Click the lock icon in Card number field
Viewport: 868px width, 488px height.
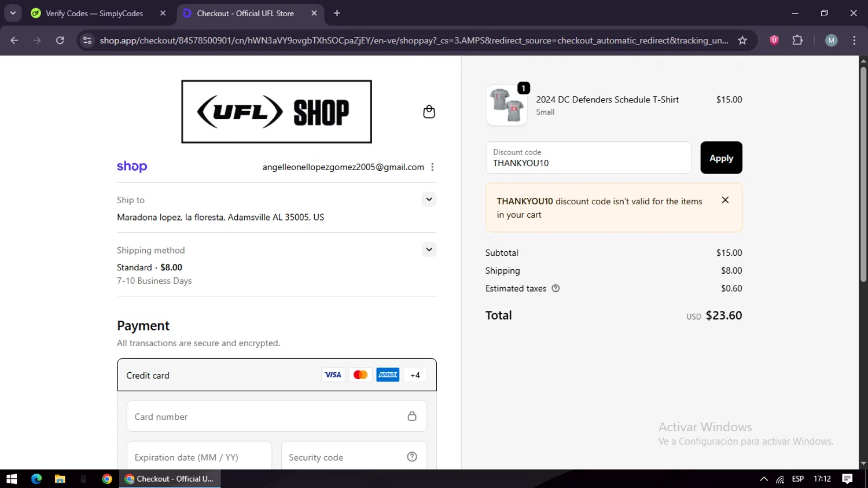(x=412, y=416)
